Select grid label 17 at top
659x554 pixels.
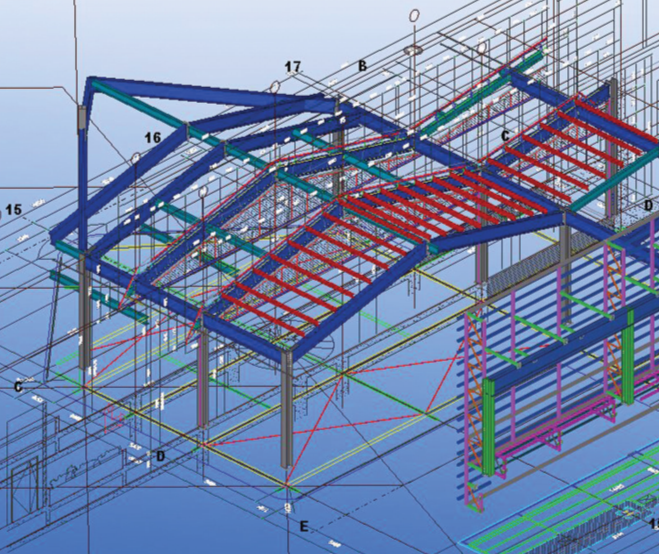[x=293, y=66]
